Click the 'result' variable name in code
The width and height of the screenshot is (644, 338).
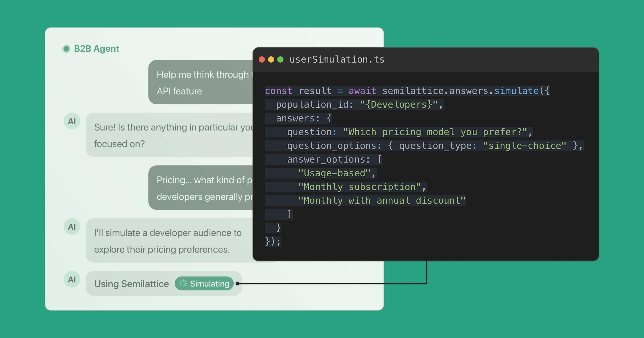tap(315, 91)
